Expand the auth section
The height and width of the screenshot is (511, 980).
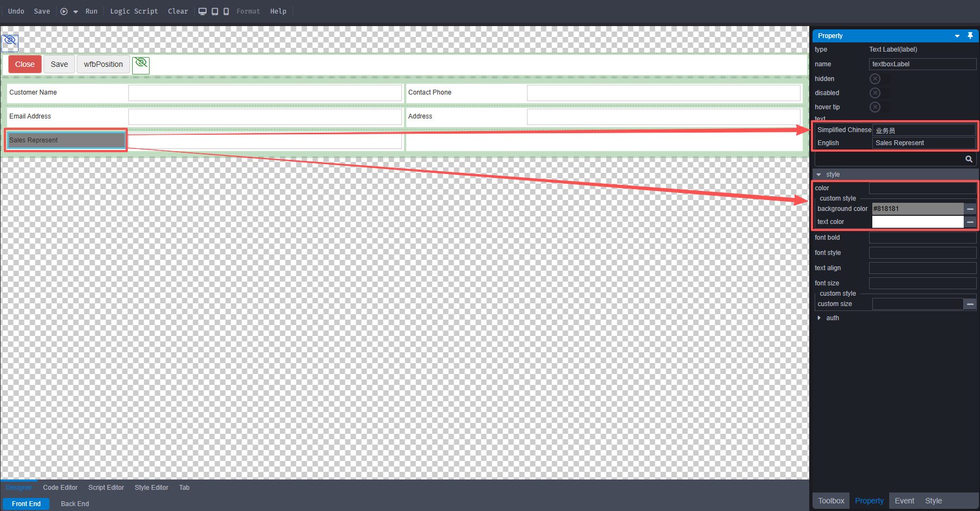pos(819,318)
